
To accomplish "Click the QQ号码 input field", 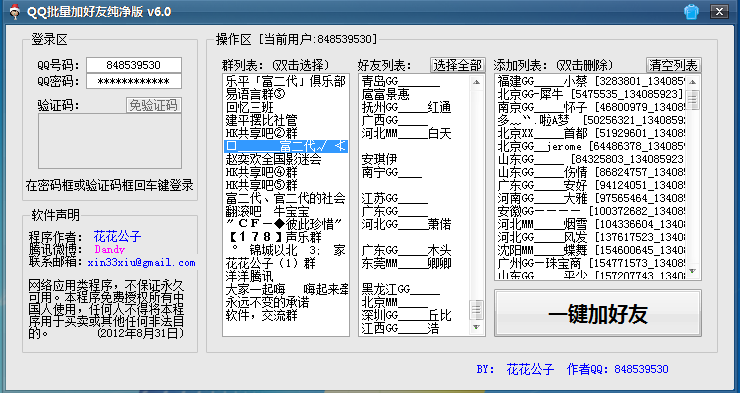I will pyautogui.click(x=134, y=65).
